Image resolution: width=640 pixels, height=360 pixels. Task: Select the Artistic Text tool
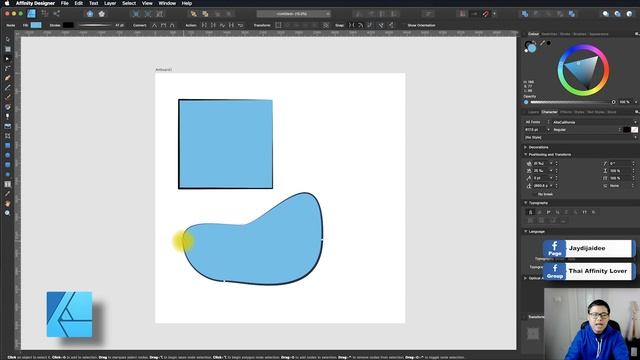click(x=7, y=184)
